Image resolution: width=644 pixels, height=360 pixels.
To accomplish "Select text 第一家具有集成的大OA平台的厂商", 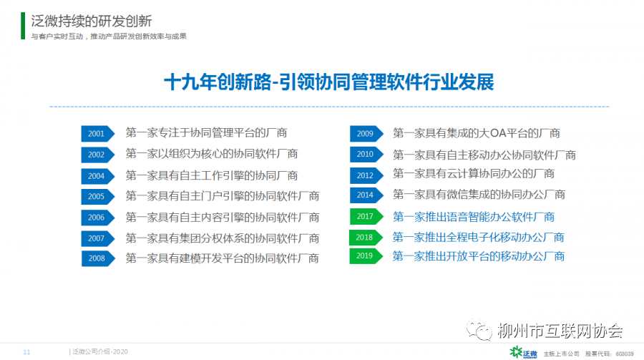I will [x=477, y=133].
